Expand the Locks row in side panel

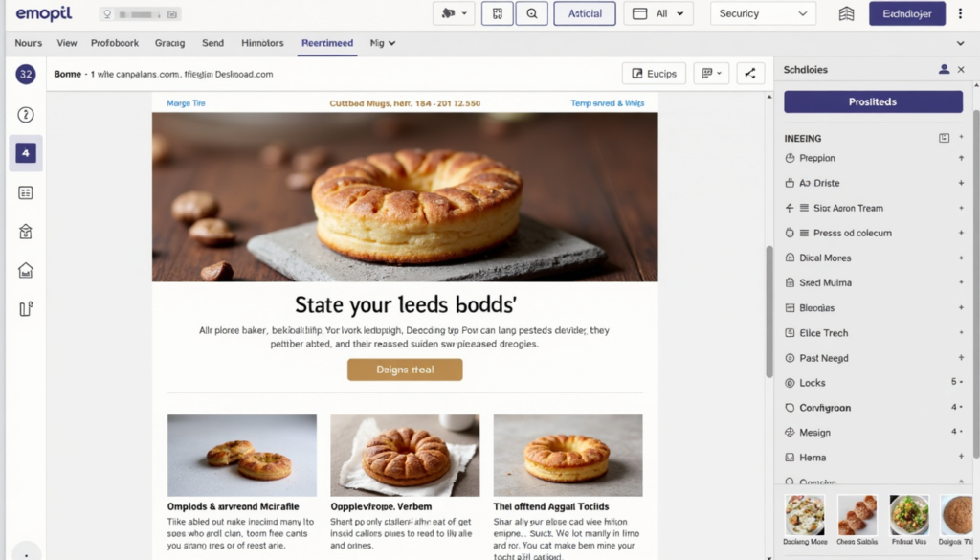959,383
